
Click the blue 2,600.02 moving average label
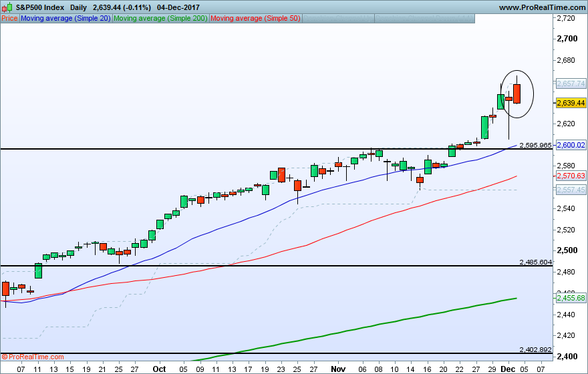[x=571, y=145]
